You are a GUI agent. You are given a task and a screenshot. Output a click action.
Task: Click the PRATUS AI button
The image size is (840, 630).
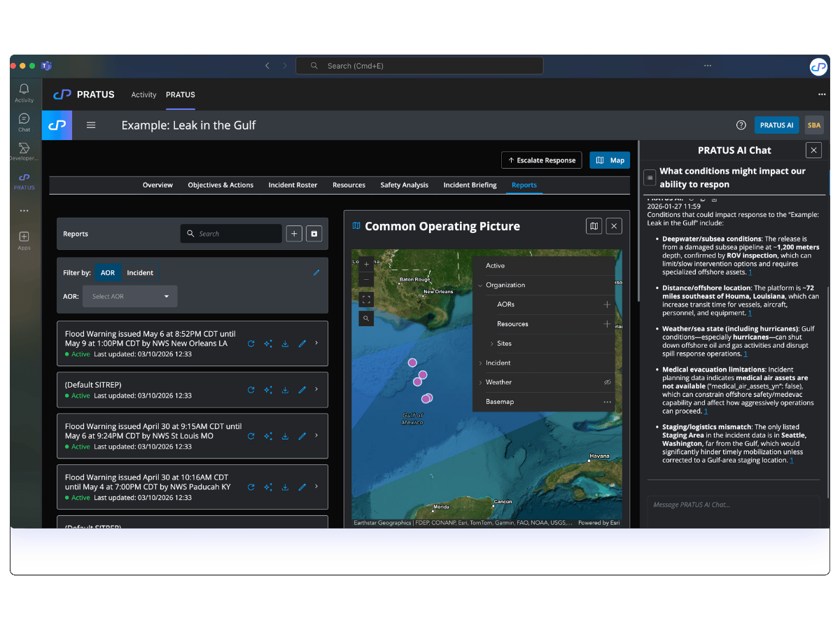click(x=776, y=125)
